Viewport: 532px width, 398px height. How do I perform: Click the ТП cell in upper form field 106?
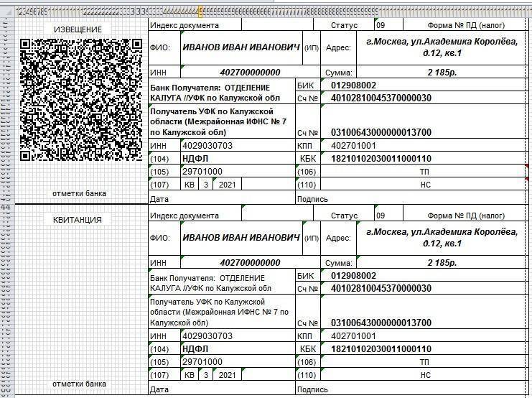tap(424, 172)
